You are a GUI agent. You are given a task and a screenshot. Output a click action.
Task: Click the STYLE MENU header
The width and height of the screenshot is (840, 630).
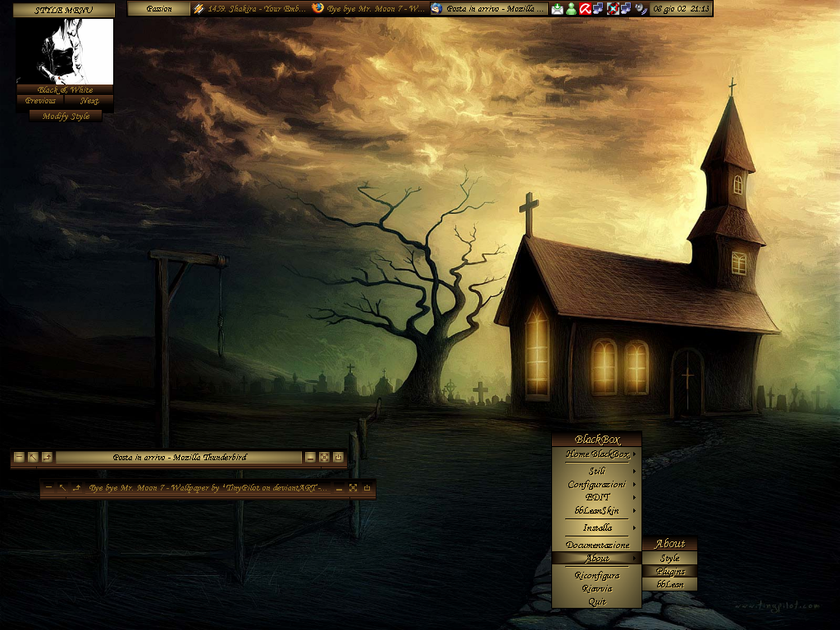coord(64,10)
